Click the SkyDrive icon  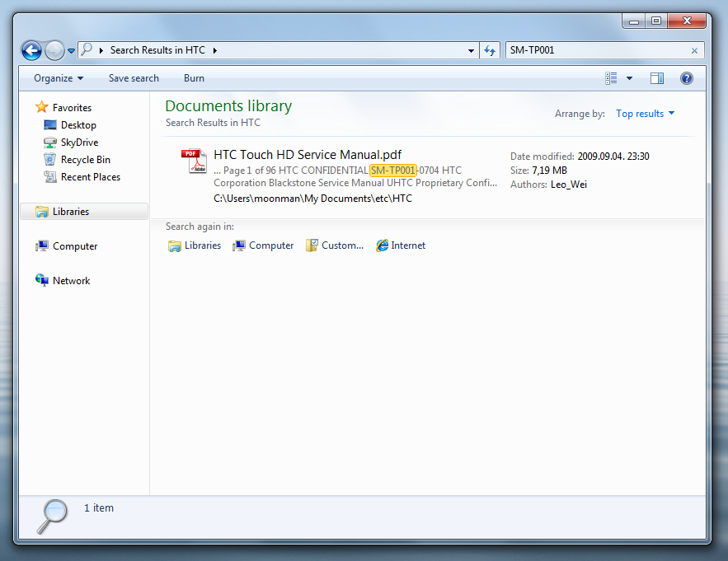tap(50, 143)
